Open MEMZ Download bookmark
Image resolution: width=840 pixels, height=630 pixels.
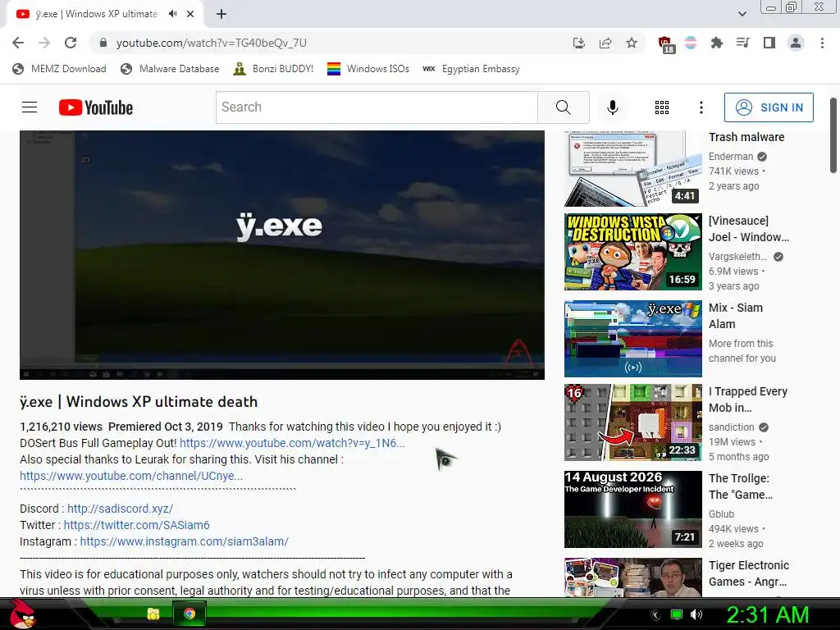59,69
